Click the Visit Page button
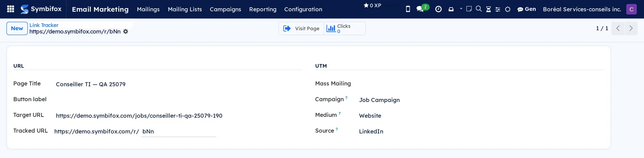644x158 pixels. click(301, 28)
